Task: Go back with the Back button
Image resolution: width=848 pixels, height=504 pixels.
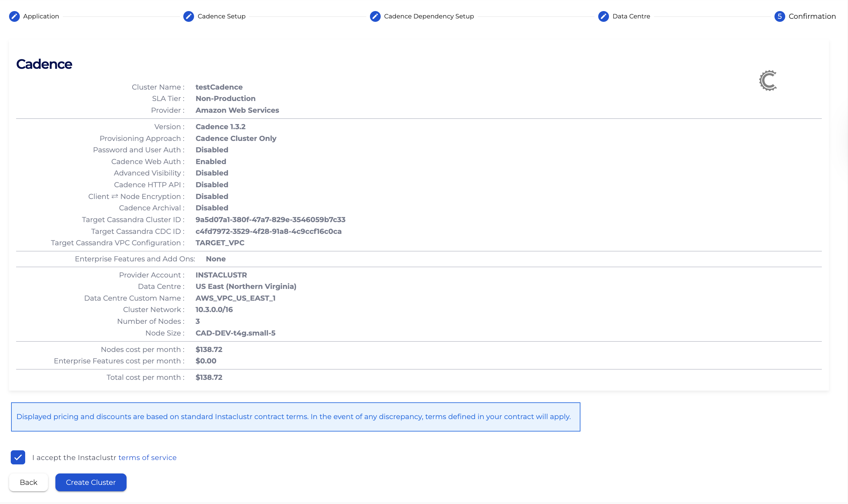Action: point(29,482)
